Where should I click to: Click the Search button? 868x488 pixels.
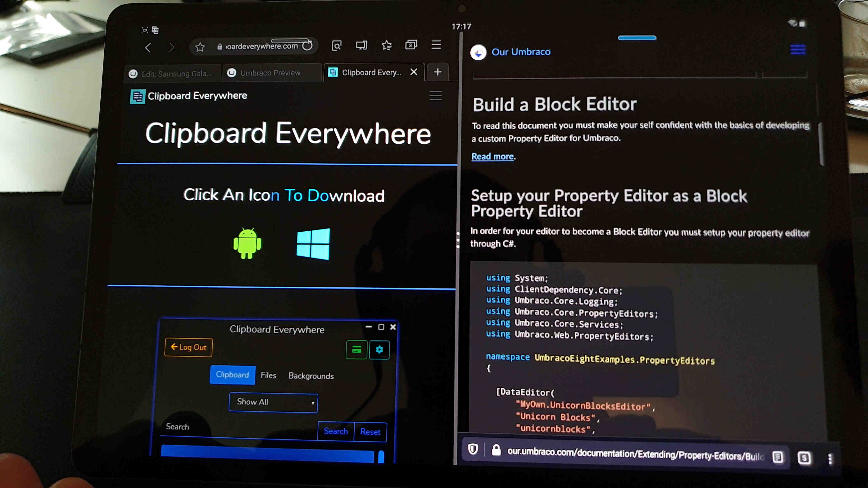pos(336,431)
